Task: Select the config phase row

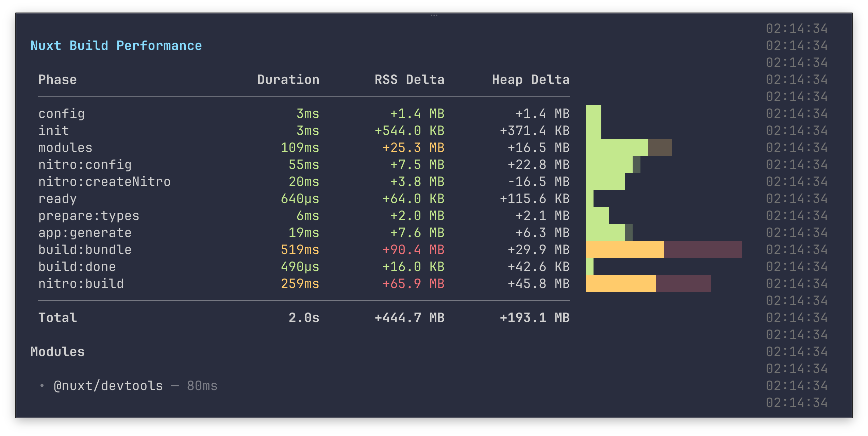Action: 61,113
